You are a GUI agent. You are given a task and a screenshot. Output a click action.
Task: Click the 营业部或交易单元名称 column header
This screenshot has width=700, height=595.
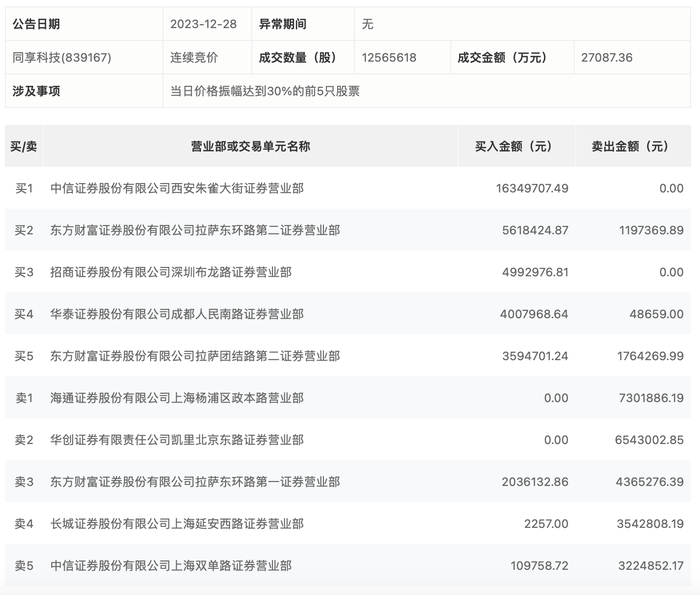click(x=250, y=146)
